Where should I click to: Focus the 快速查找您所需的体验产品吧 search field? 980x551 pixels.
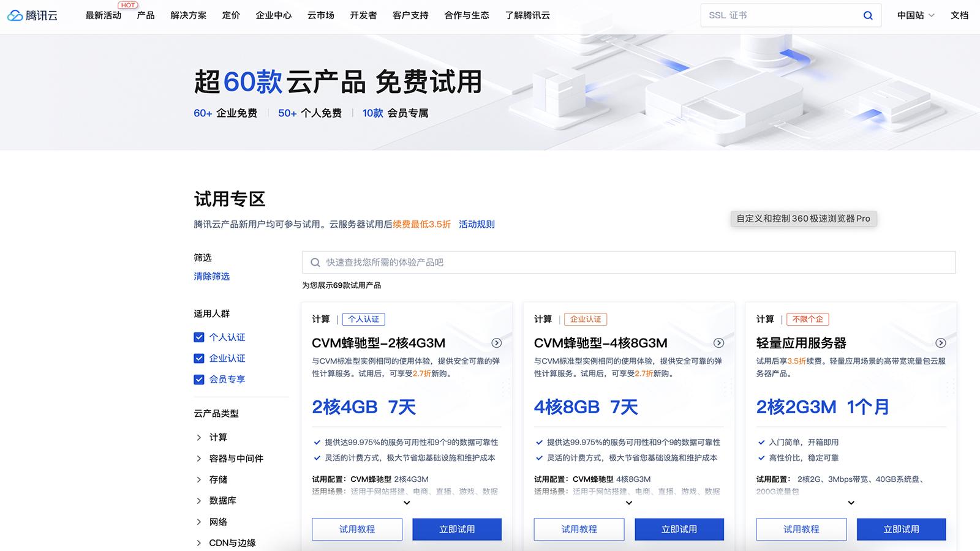(x=629, y=263)
